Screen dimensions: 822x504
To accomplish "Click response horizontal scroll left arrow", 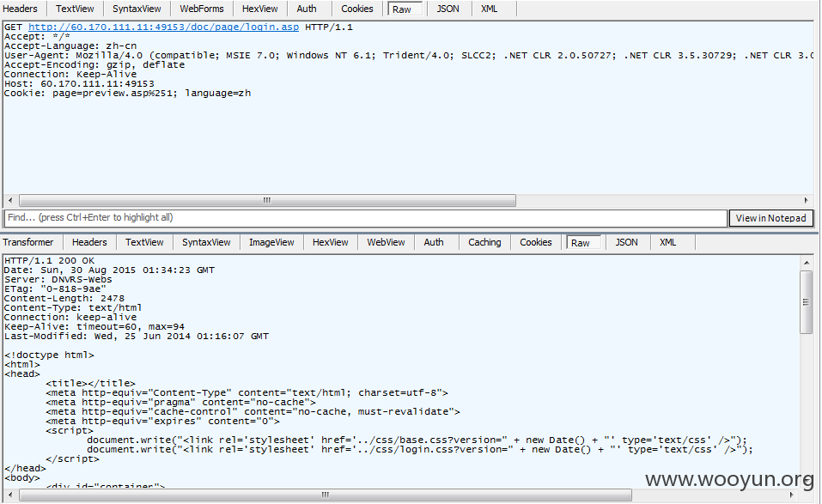I will tap(10, 495).
